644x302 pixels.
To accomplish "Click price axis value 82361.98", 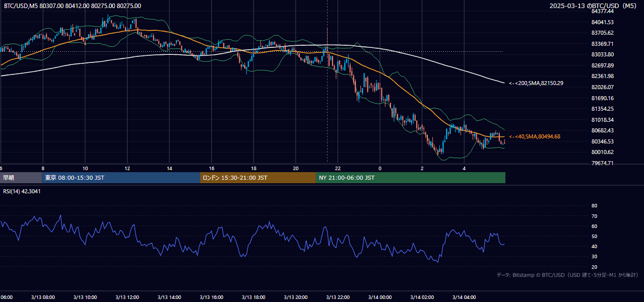I will click(x=602, y=76).
